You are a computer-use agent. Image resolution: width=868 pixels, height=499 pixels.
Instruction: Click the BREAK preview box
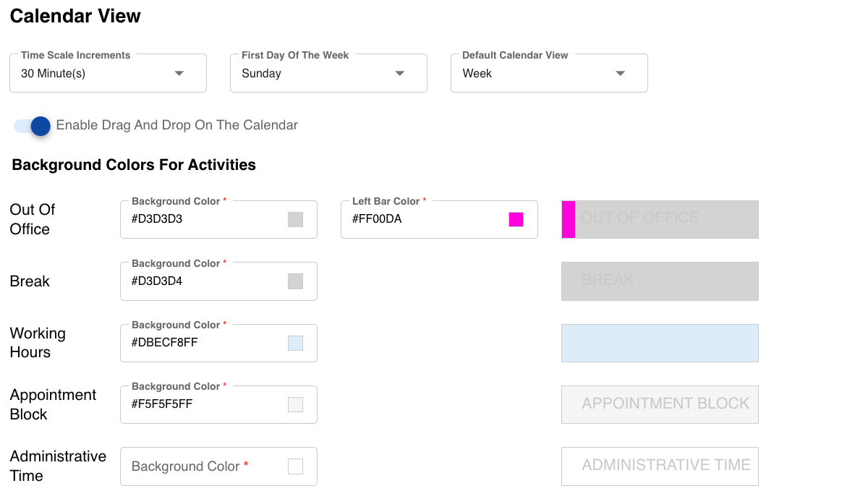pos(660,281)
